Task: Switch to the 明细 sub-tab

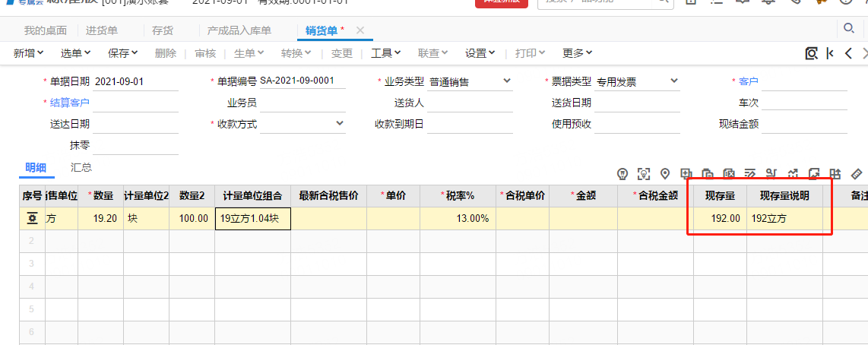Action: (36, 168)
